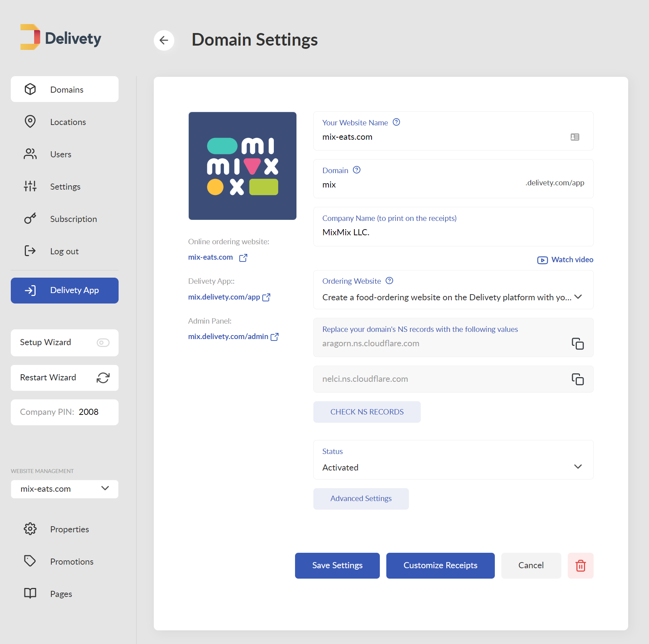
Task: Click the MixMix logo thumbnail
Action: [243, 166]
